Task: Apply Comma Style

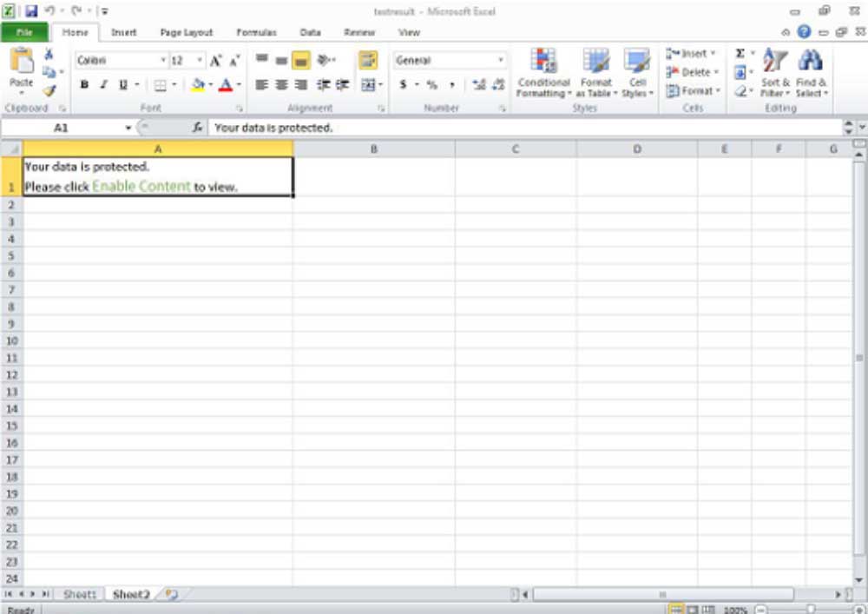Action: 451,85
